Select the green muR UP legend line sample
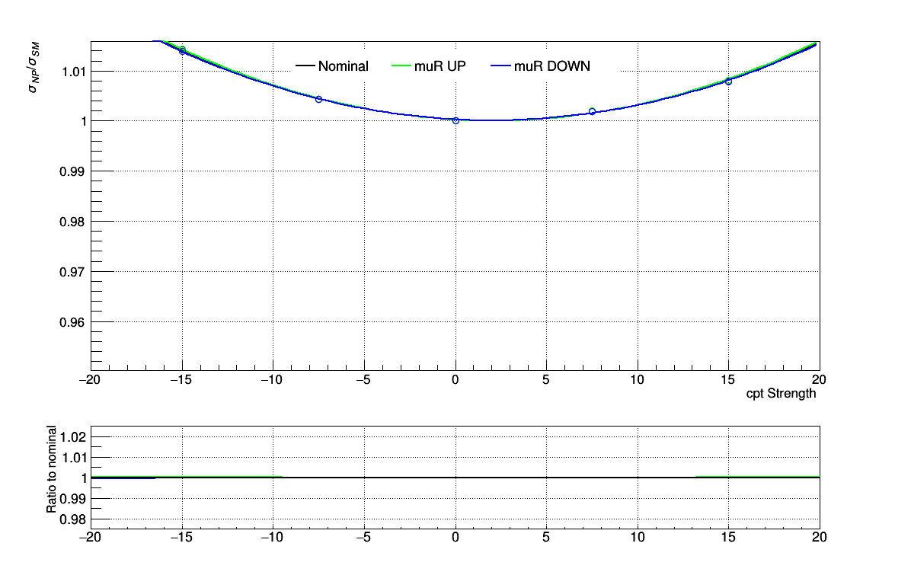911x588 pixels. pyautogui.click(x=401, y=66)
